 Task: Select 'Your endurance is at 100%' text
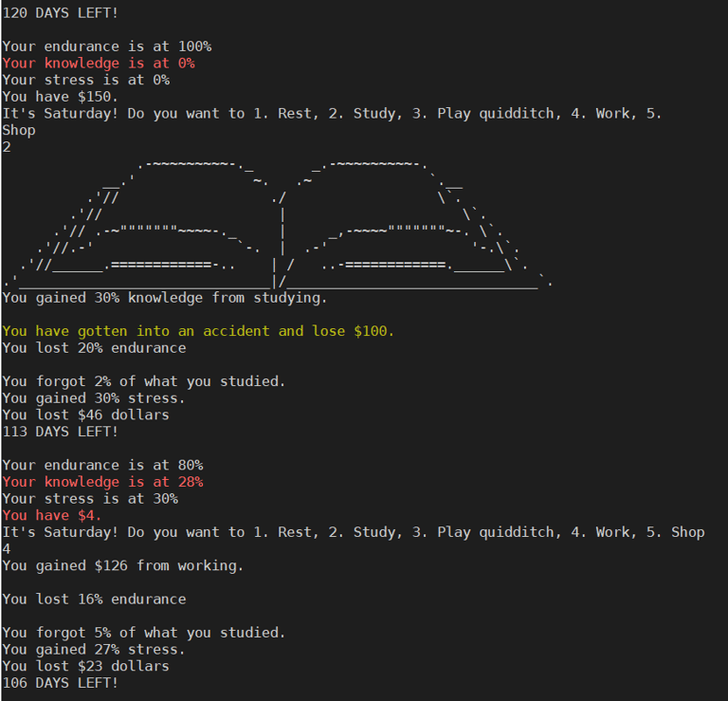coord(107,46)
